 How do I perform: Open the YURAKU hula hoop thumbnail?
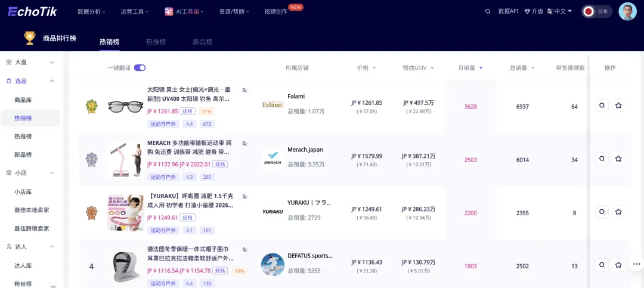(126, 213)
